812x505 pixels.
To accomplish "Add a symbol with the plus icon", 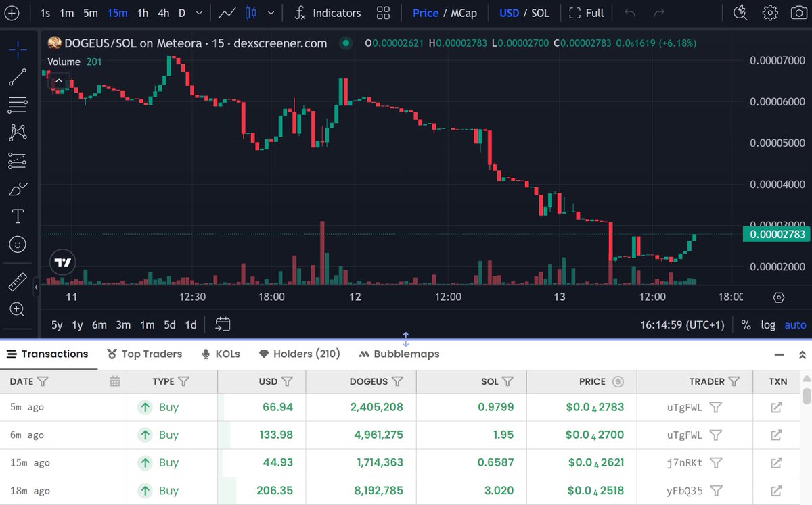I will [12, 13].
